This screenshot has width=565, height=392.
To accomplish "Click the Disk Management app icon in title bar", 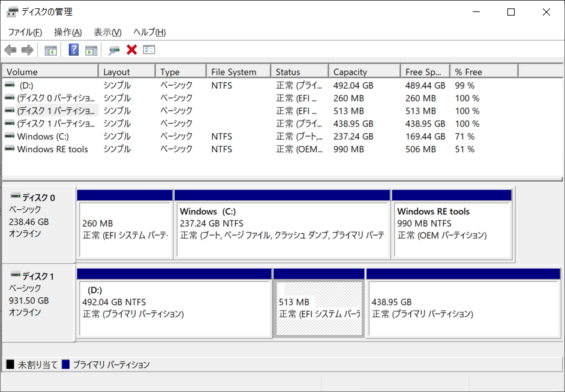I will [12, 12].
